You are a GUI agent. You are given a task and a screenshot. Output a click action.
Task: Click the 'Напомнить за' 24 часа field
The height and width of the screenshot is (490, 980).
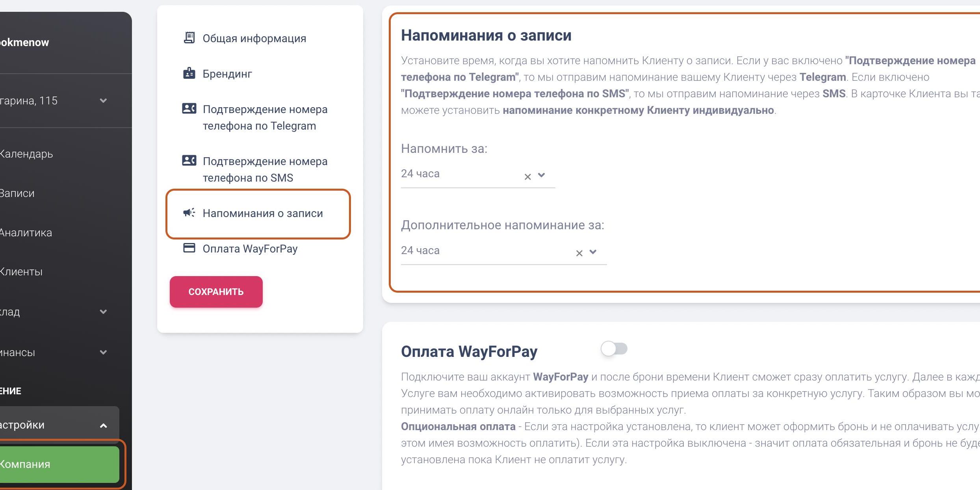click(457, 174)
